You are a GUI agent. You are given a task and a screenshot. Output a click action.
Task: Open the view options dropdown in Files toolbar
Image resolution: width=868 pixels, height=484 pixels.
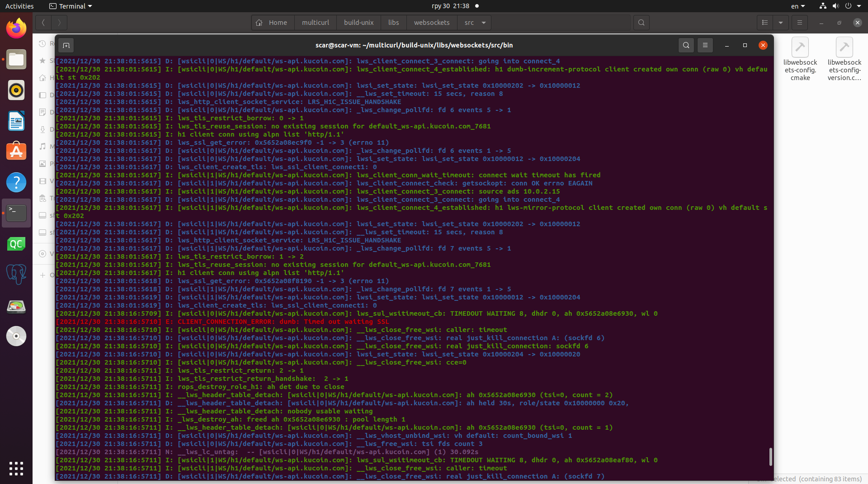click(781, 22)
